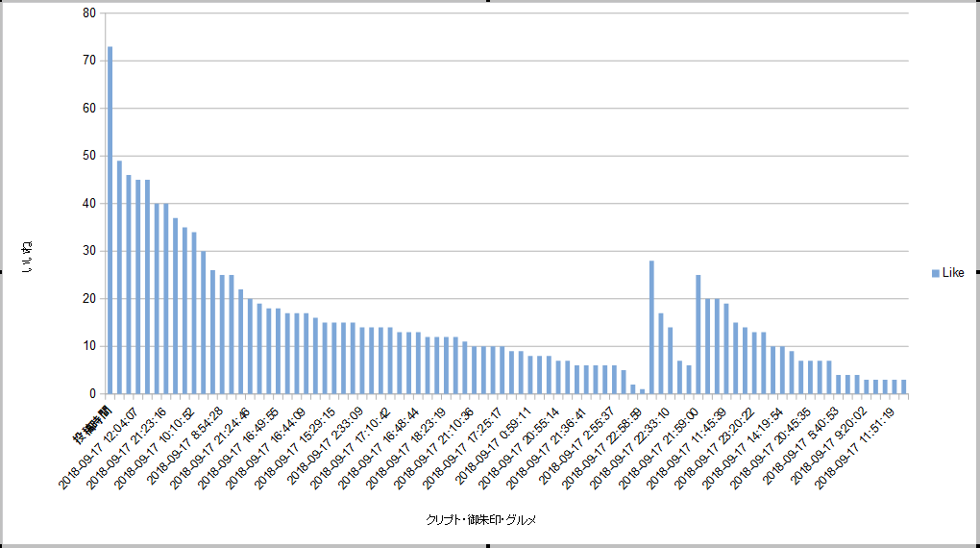
Task: Click the Like legend color swatch
Action: [936, 274]
